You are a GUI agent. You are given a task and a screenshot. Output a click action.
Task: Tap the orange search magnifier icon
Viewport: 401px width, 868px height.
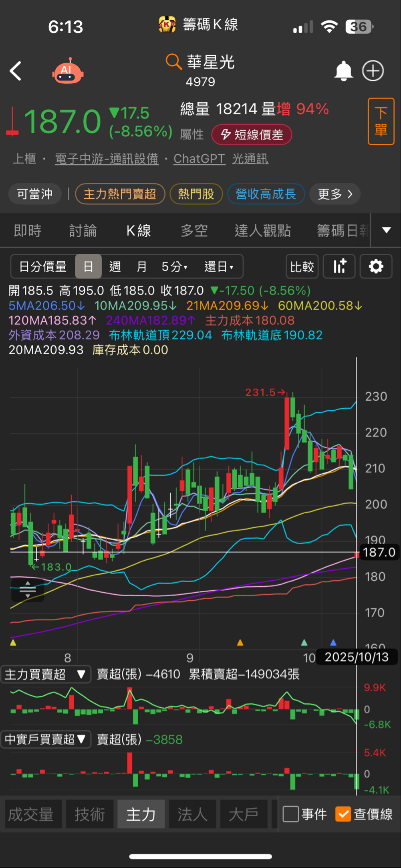pyautogui.click(x=173, y=62)
